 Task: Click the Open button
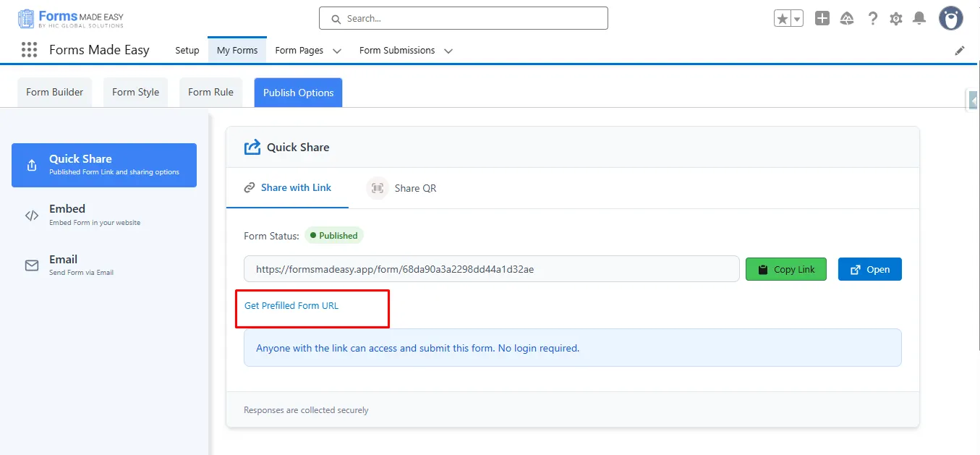(x=870, y=269)
